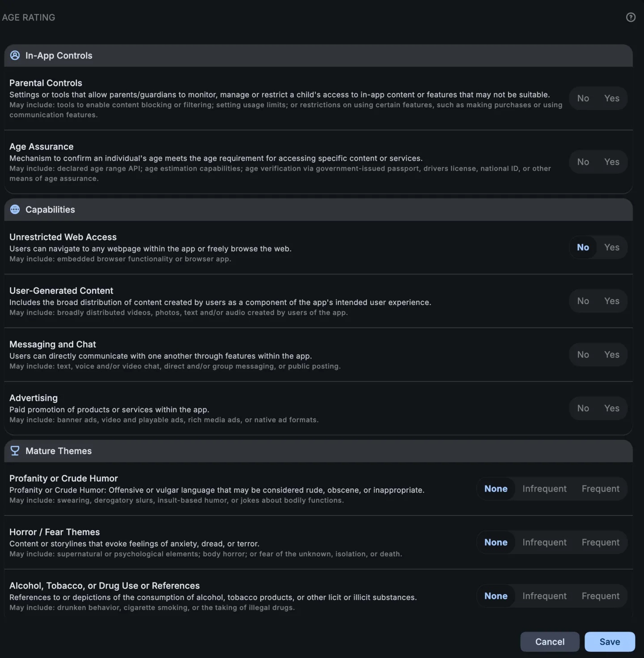The width and height of the screenshot is (644, 658).
Task: Select None for Horror / Fear Themes
Action: [x=496, y=543]
